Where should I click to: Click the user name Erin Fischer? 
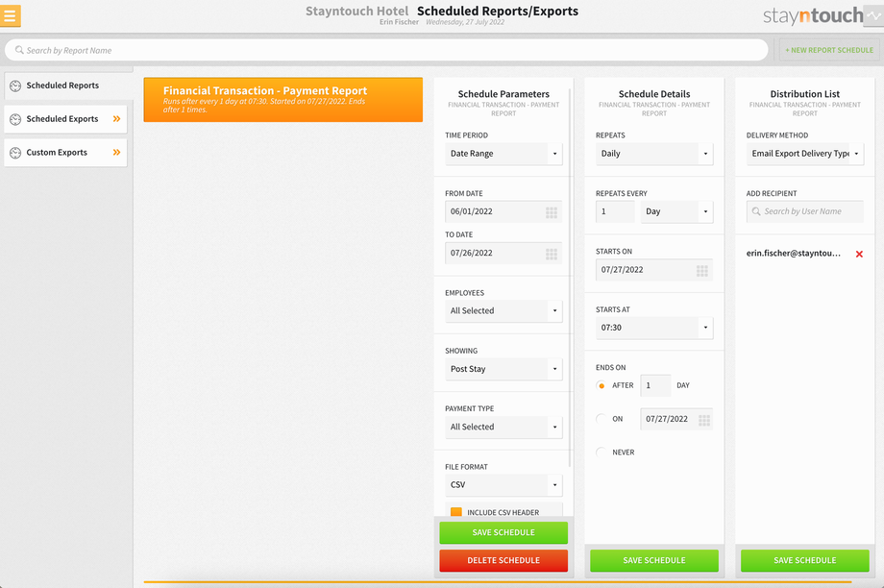point(399,22)
